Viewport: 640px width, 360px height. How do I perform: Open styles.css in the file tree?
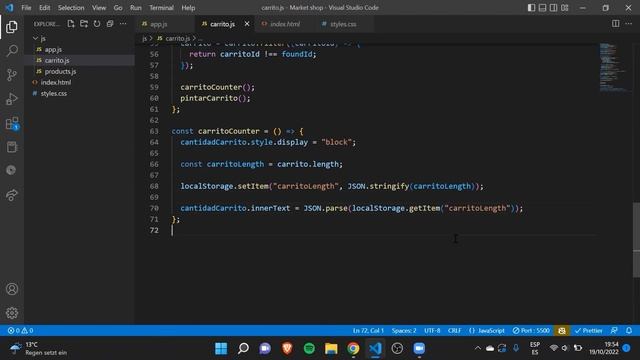[x=80, y=93]
